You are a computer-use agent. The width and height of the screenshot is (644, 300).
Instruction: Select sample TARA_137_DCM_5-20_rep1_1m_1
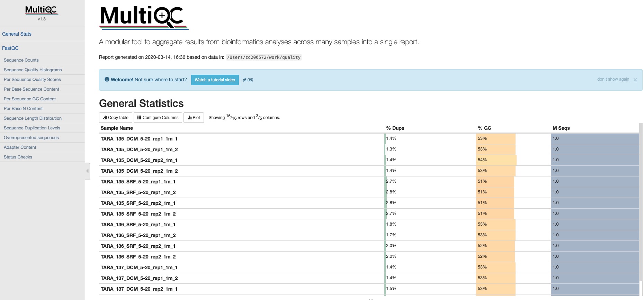pyautogui.click(x=139, y=267)
